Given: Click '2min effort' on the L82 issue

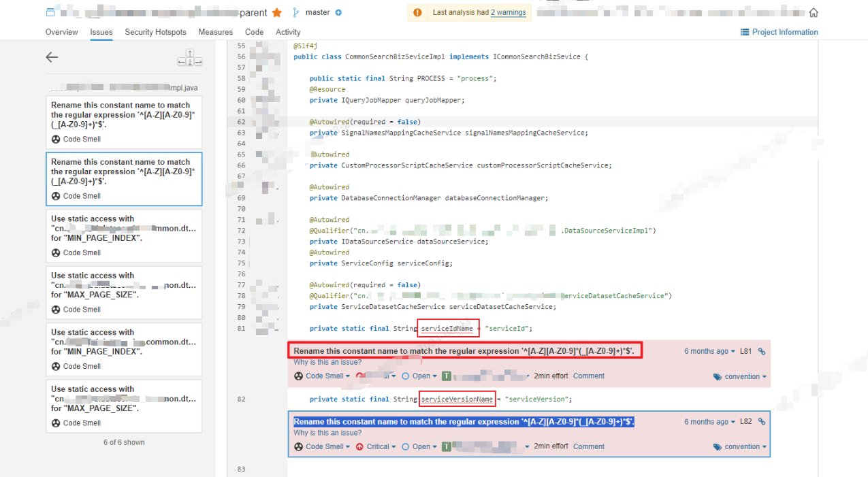Looking at the screenshot, I should tap(551, 446).
